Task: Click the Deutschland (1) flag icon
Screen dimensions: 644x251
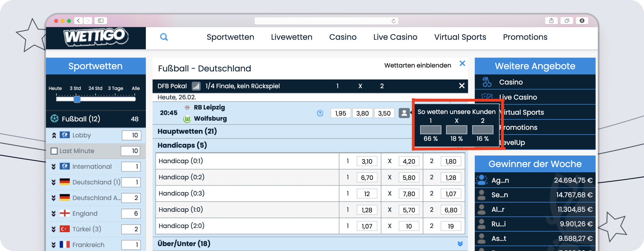Action: tap(65, 182)
